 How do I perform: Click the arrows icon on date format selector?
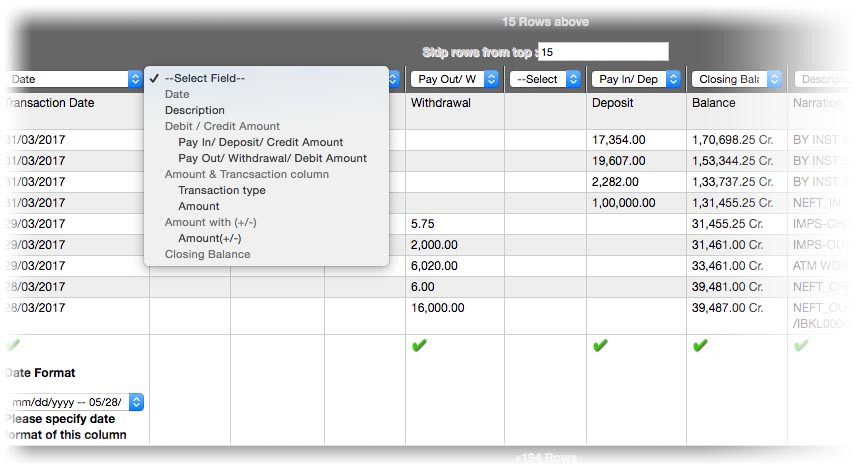point(136,402)
